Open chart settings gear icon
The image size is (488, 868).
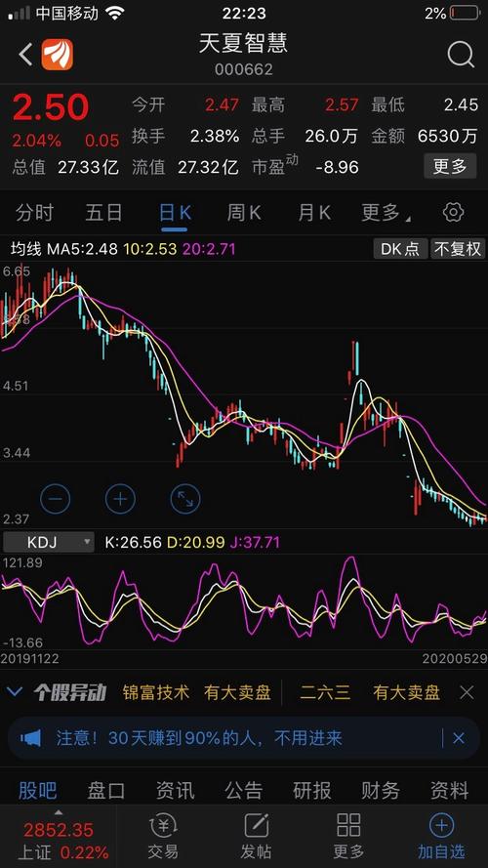point(453,213)
